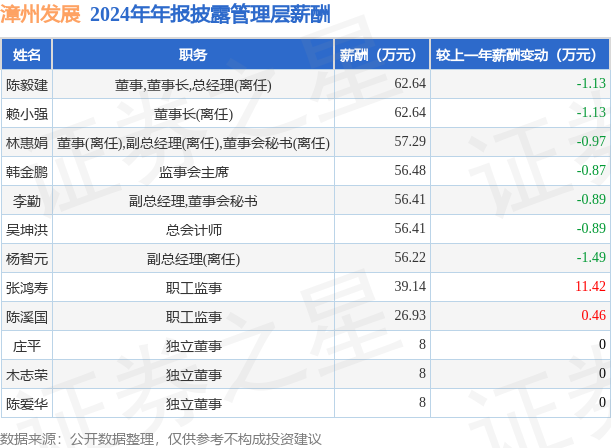Click change 0 in 庄平 row
Screen dimensions: 611x448
coord(602,344)
